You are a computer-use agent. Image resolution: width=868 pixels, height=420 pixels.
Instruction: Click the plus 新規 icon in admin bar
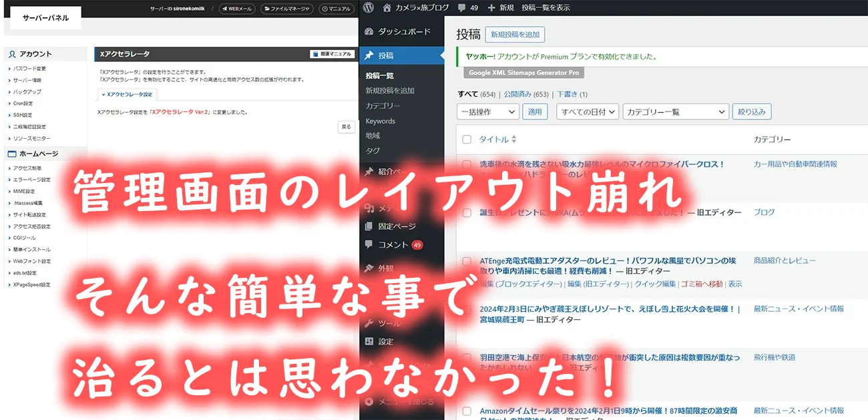pyautogui.click(x=492, y=8)
